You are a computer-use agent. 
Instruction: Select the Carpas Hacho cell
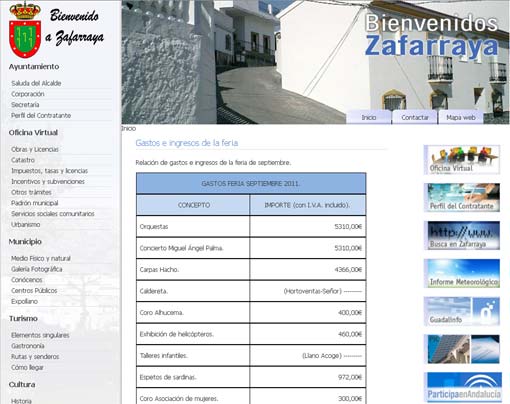pos(193,270)
